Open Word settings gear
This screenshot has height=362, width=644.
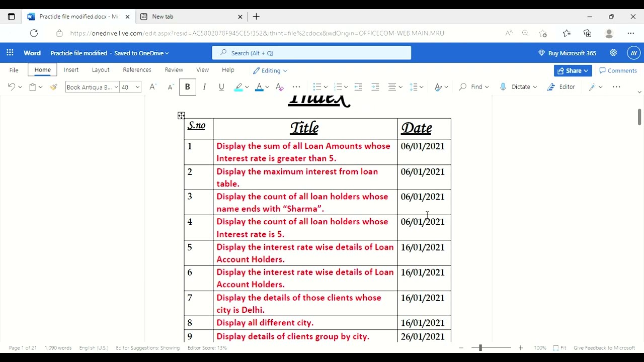[x=613, y=53]
